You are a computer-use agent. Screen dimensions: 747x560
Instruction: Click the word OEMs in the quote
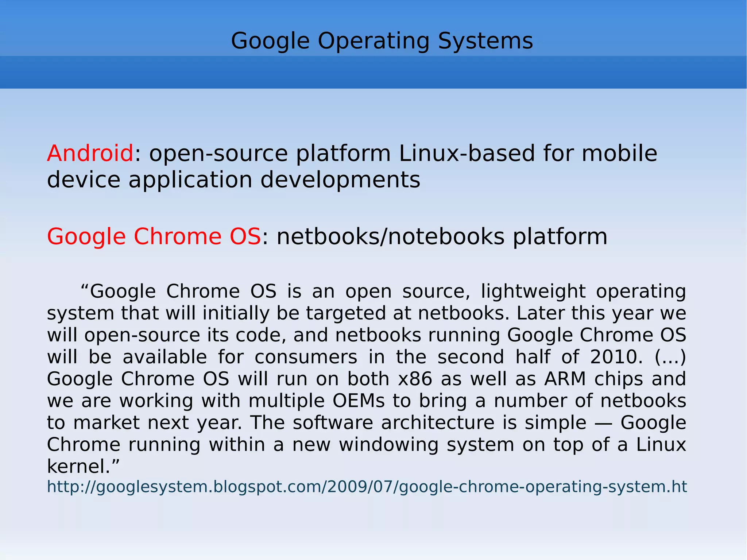click(359, 401)
